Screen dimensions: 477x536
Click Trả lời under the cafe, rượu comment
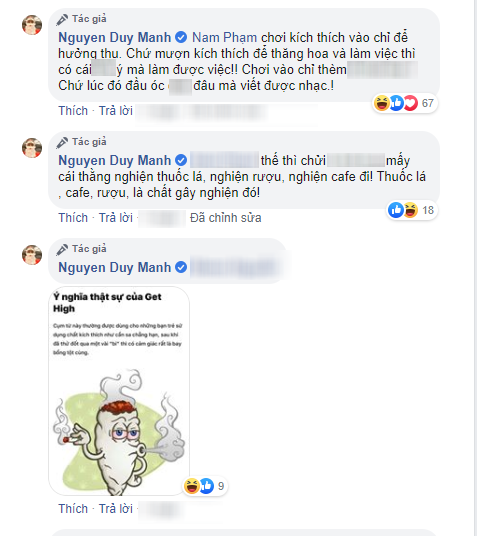tap(116, 218)
